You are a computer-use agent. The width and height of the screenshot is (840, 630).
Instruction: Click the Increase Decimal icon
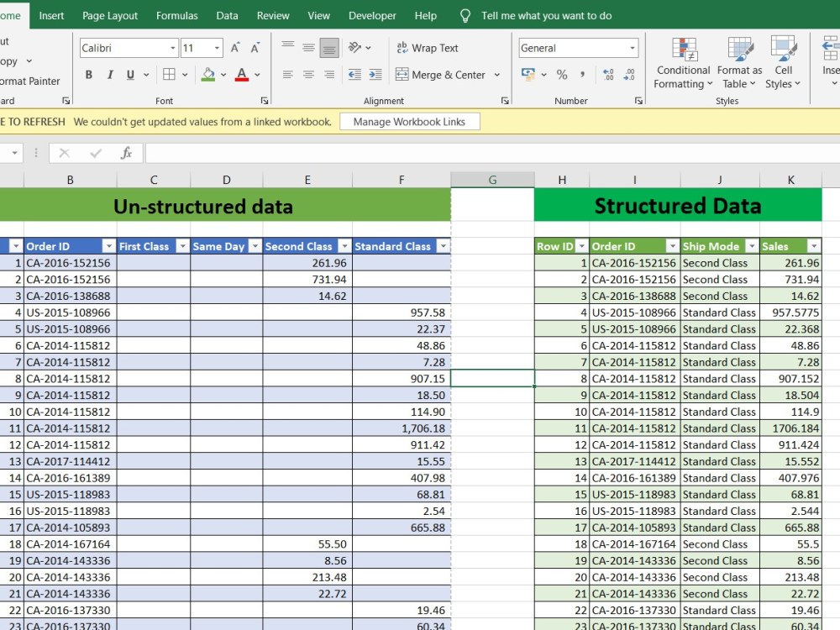pyautogui.click(x=608, y=75)
